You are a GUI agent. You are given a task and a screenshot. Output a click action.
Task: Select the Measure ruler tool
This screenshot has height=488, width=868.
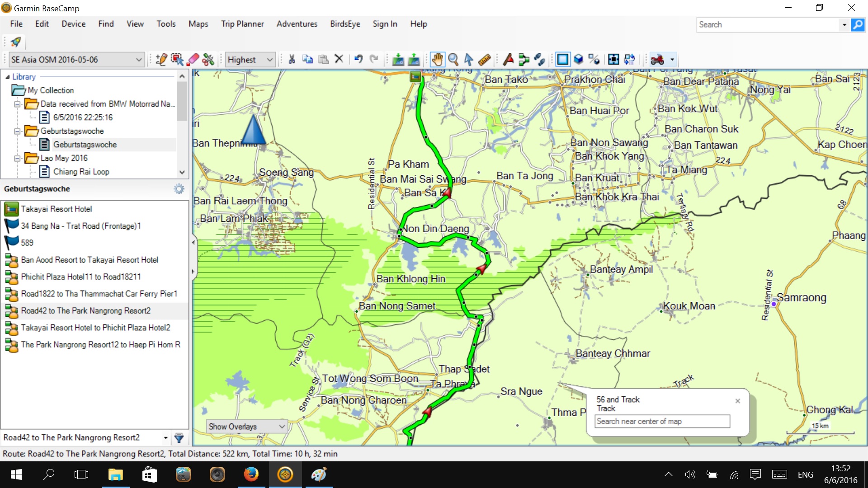point(485,59)
